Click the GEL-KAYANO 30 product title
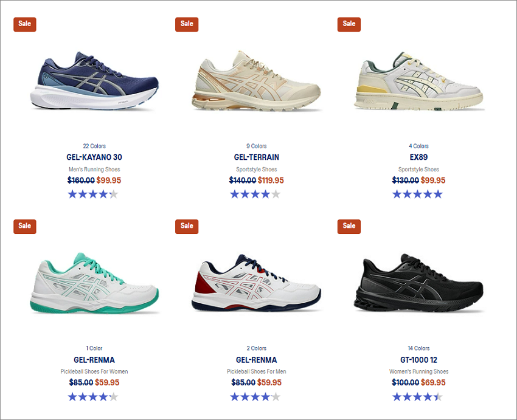 click(x=94, y=157)
